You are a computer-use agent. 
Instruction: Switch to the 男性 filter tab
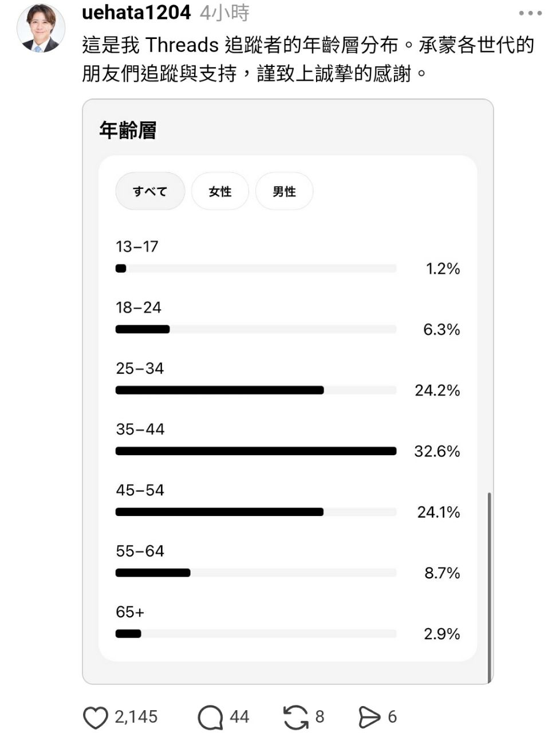coord(284,191)
